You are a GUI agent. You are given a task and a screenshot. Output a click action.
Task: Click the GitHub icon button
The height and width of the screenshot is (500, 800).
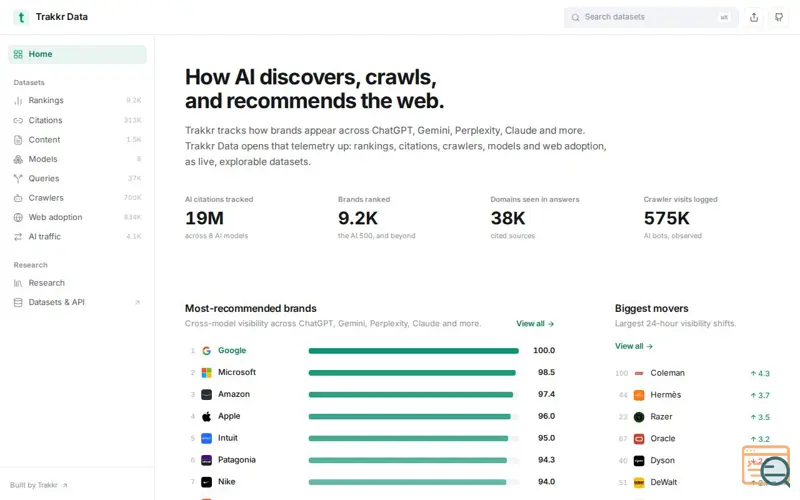[779, 17]
